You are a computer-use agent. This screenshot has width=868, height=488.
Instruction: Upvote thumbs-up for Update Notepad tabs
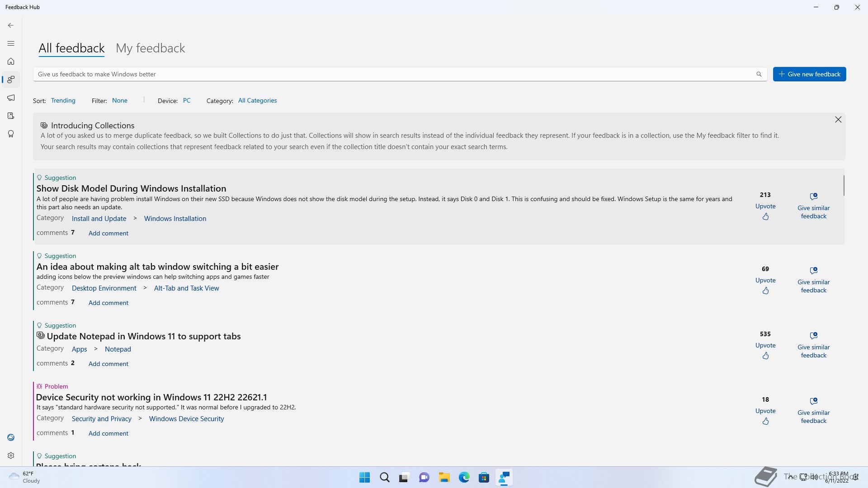pos(765,356)
